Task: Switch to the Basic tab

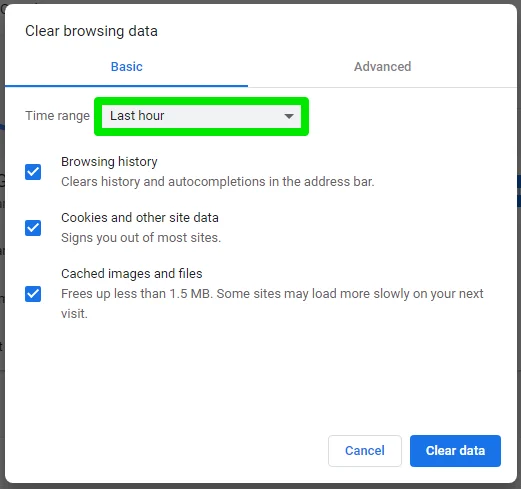Action: [126, 67]
